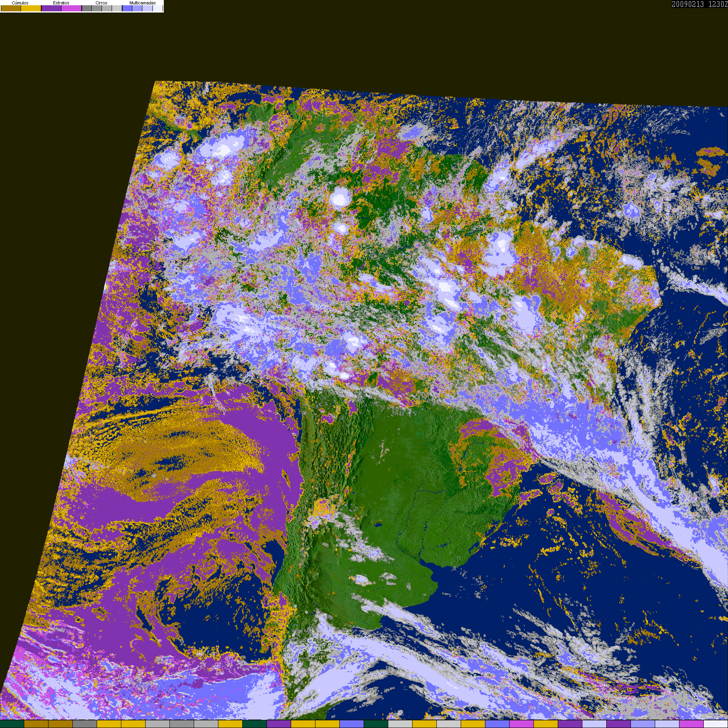
Task: Pick the pale lavender third Multicamadas swatch
Action: point(148,8)
